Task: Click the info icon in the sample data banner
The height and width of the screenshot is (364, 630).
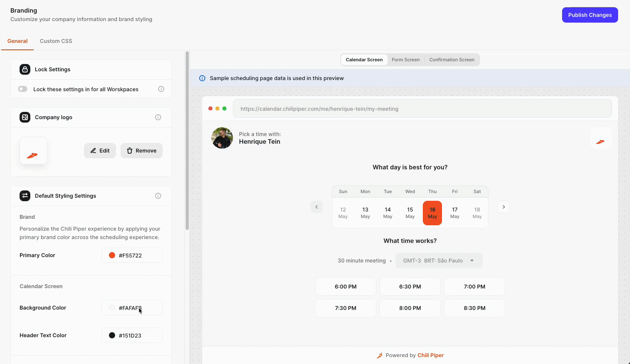Action: [x=202, y=78]
